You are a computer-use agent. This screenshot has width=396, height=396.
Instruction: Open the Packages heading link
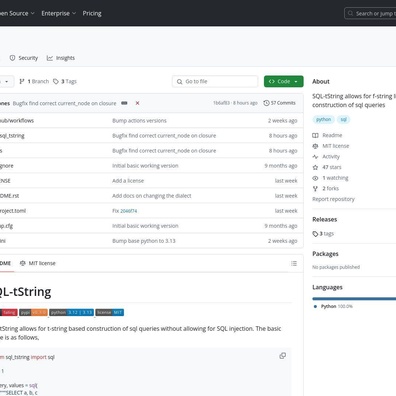[x=325, y=254]
